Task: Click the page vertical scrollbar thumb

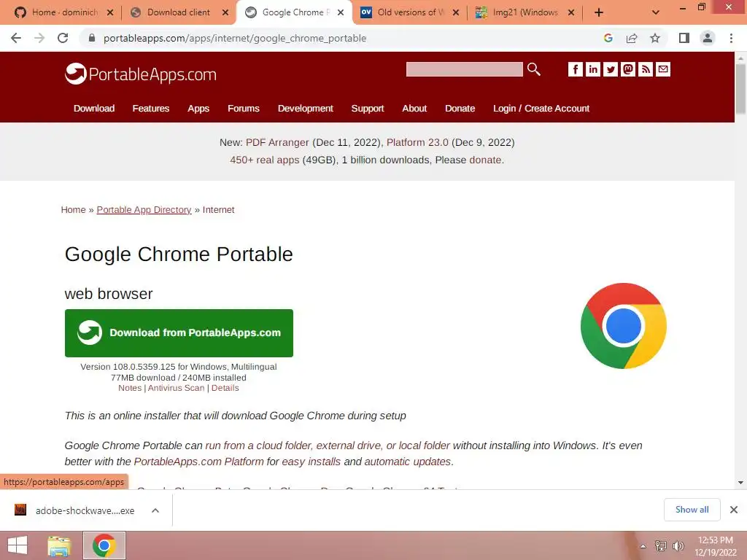Action: pos(740,88)
